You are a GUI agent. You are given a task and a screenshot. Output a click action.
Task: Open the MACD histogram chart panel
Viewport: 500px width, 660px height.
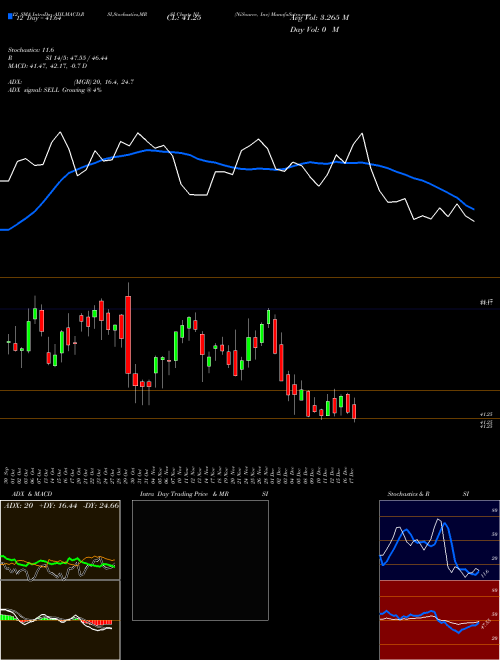[60, 620]
